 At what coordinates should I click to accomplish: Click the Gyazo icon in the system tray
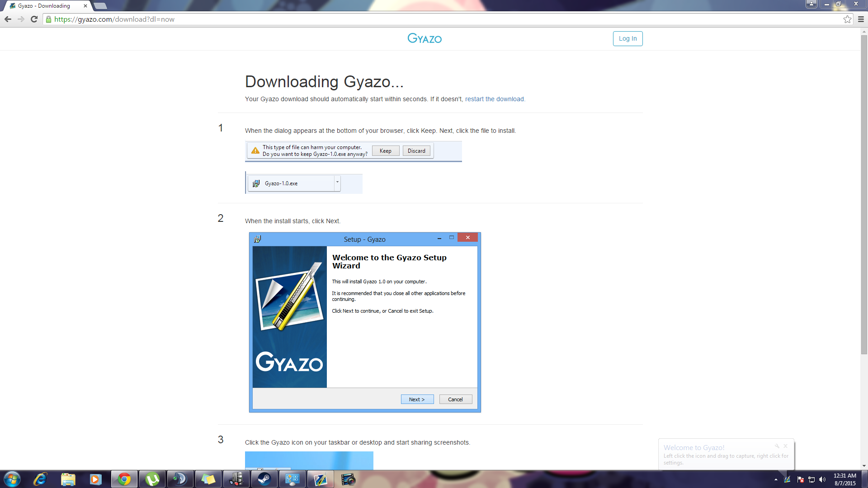click(x=787, y=479)
